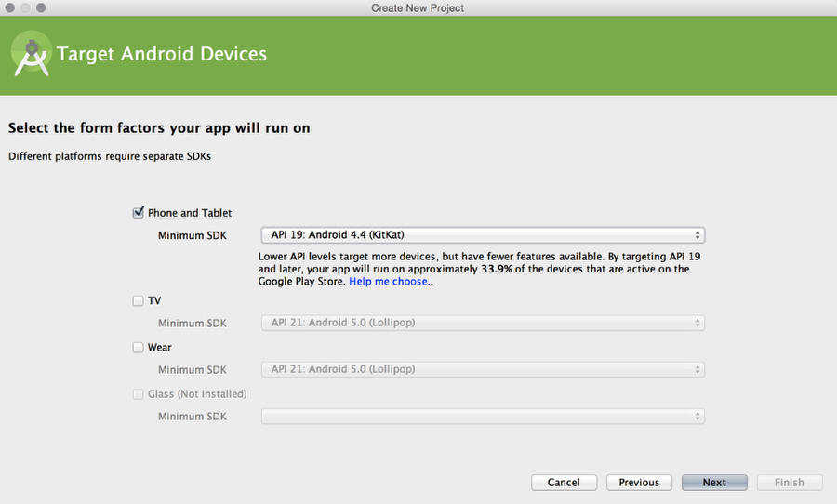Click the disabled Finish button
This screenshot has width=837, height=504.
pos(789,482)
